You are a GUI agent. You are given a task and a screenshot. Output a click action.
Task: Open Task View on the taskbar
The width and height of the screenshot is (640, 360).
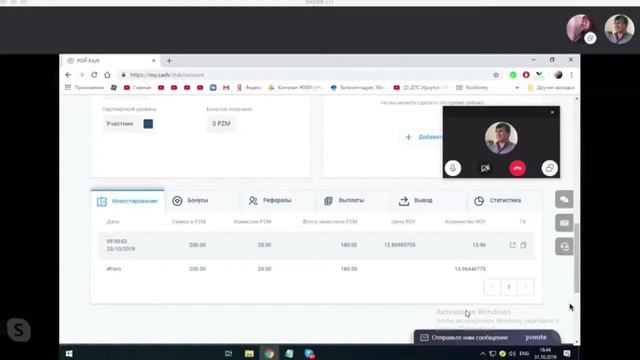pyautogui.click(x=229, y=353)
